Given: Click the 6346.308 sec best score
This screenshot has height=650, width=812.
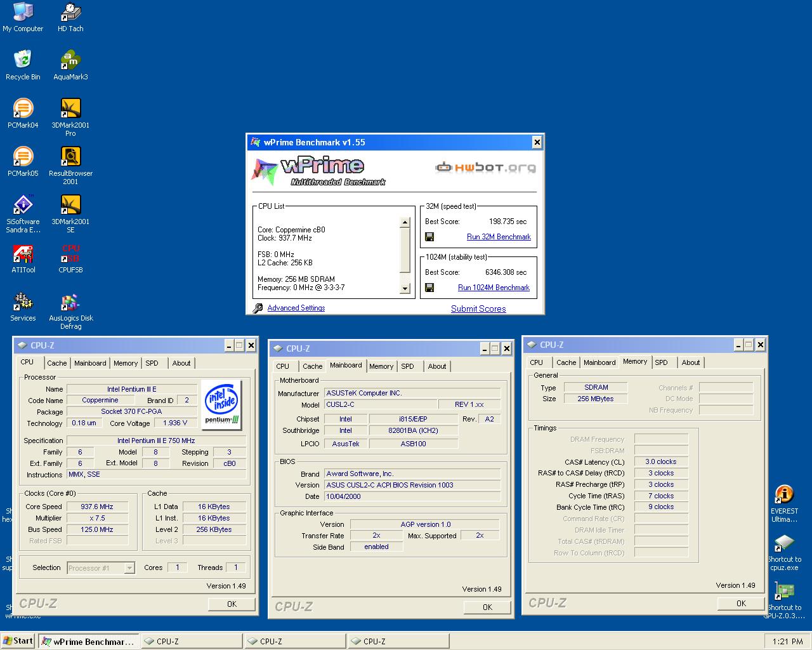Looking at the screenshot, I should pos(506,272).
